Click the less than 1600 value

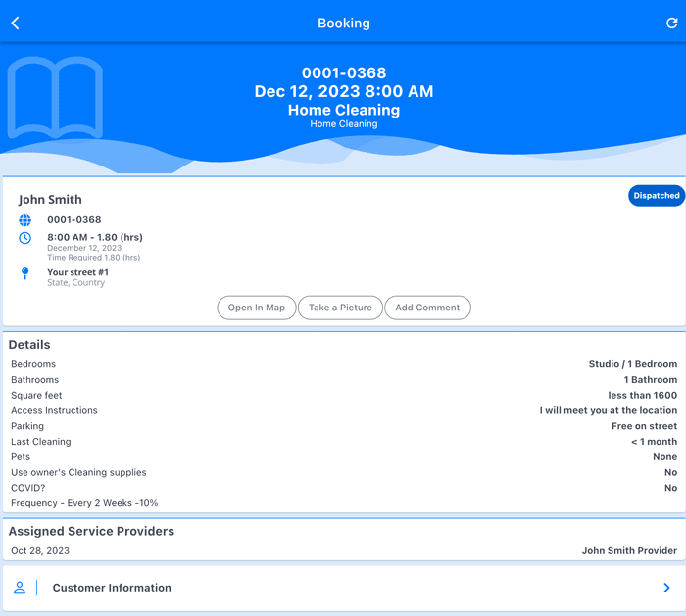tap(642, 395)
